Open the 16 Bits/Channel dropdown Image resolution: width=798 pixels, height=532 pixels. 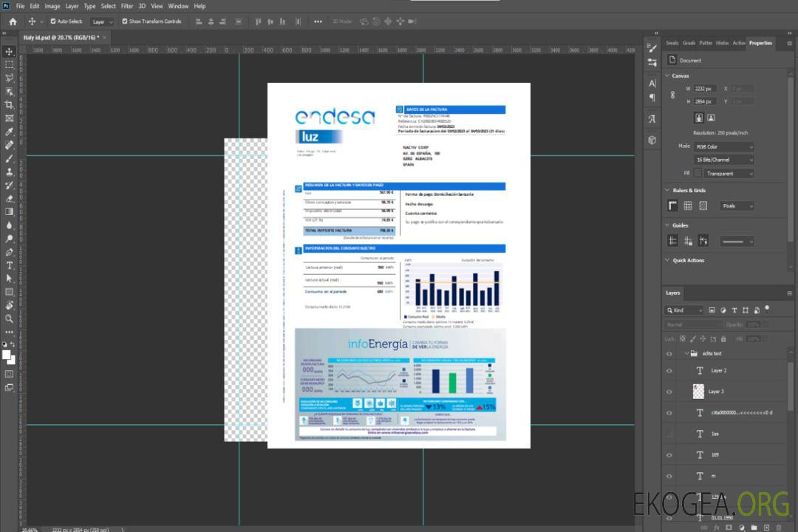tap(723, 160)
